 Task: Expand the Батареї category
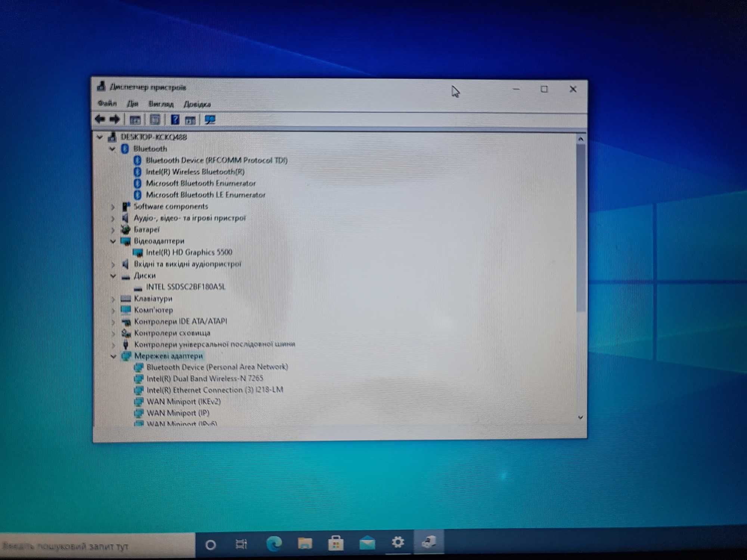113,230
